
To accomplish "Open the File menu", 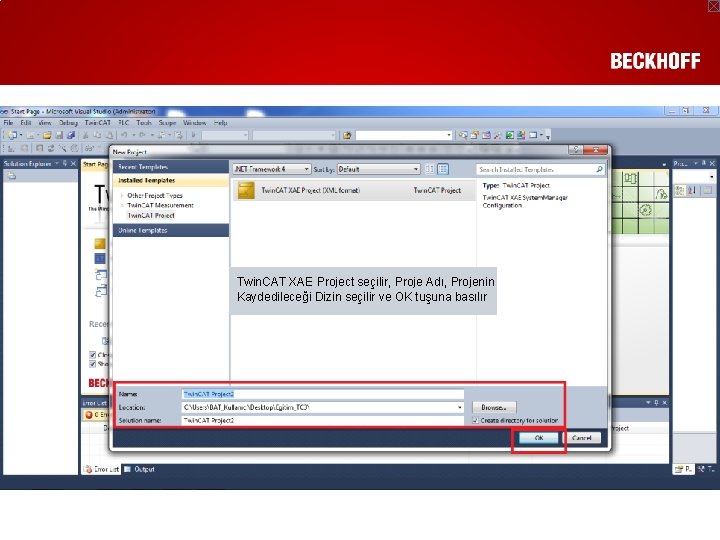I will [x=8, y=123].
